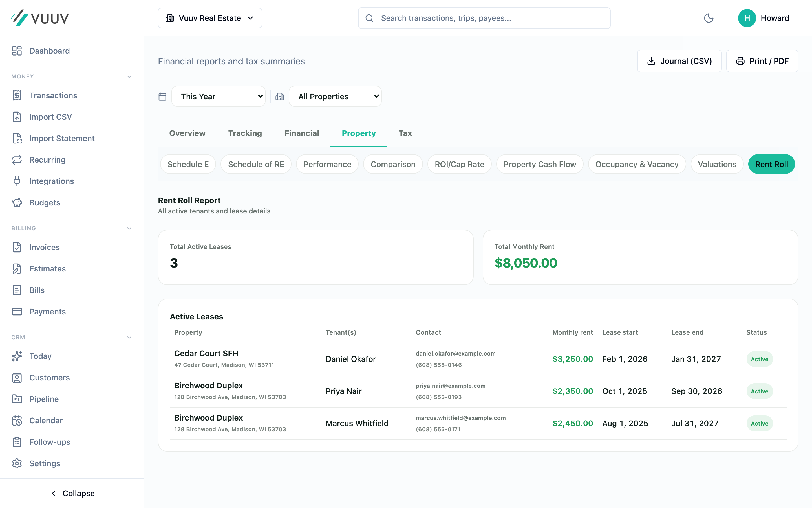The height and width of the screenshot is (508, 812).
Task: Click the Follow-ups clipboard icon
Action: (x=17, y=442)
